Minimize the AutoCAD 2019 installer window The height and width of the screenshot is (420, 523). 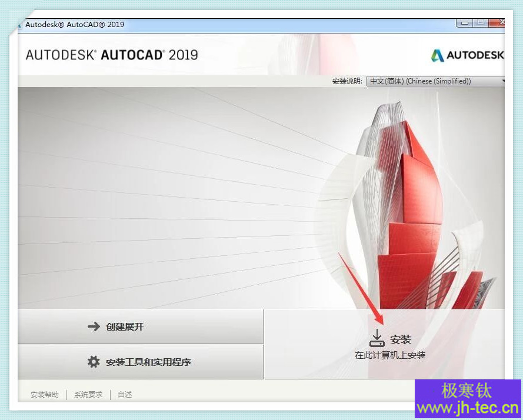[464, 23]
